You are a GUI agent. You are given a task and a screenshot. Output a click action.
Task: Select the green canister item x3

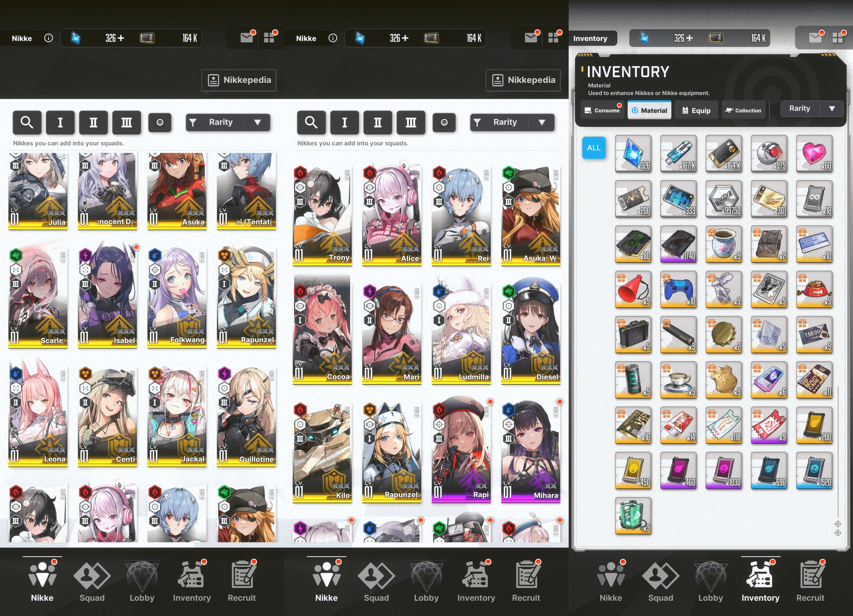pos(633,515)
